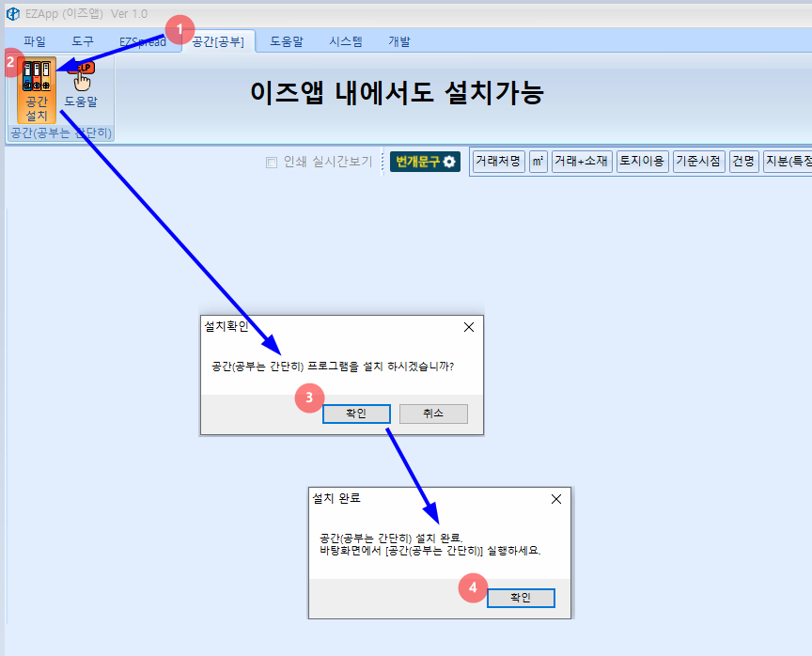
Task: Click the EZApp logo in title bar
Action: pos(13,14)
